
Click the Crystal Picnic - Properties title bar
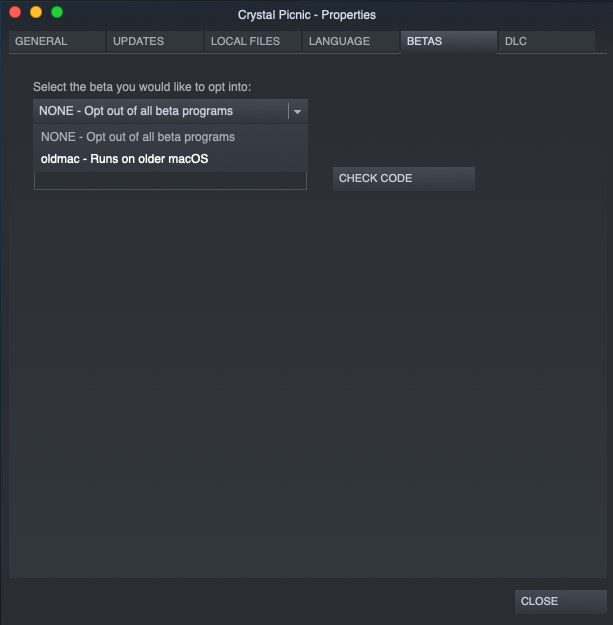pyautogui.click(x=307, y=15)
